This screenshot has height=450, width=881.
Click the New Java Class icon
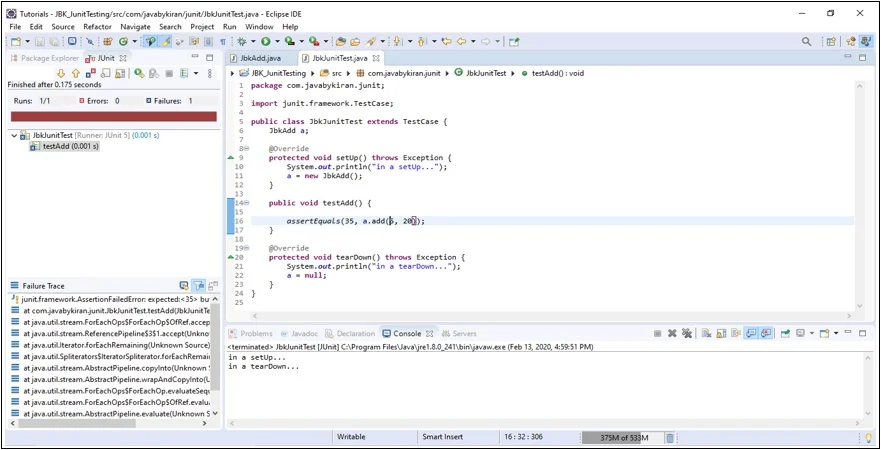click(x=123, y=42)
